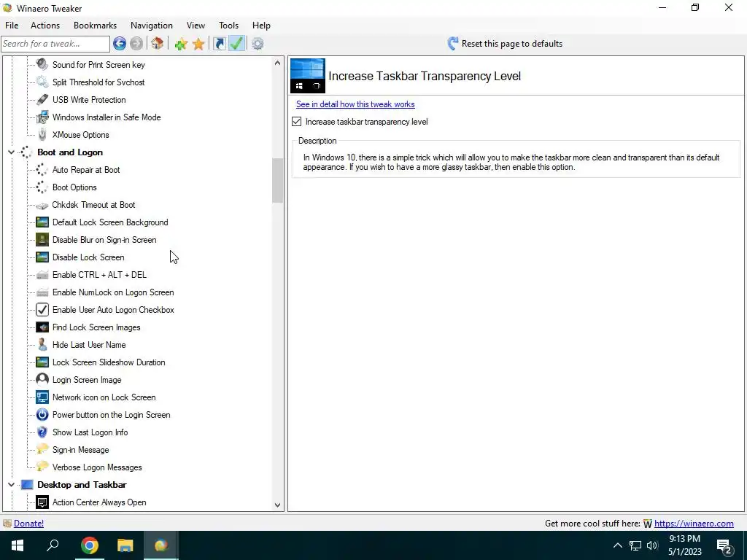
Task: Open the Tools menu
Action: [228, 26]
